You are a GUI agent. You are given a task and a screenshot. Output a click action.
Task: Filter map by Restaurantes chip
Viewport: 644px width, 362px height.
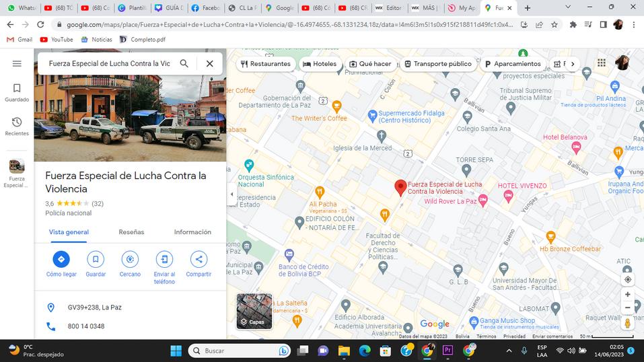tap(266, 64)
